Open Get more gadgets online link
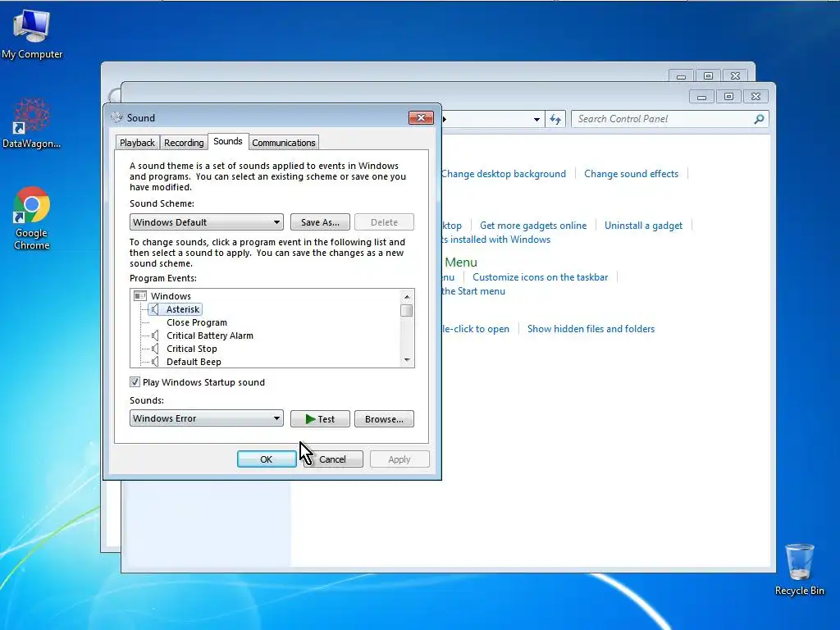840x630 pixels. 533,226
